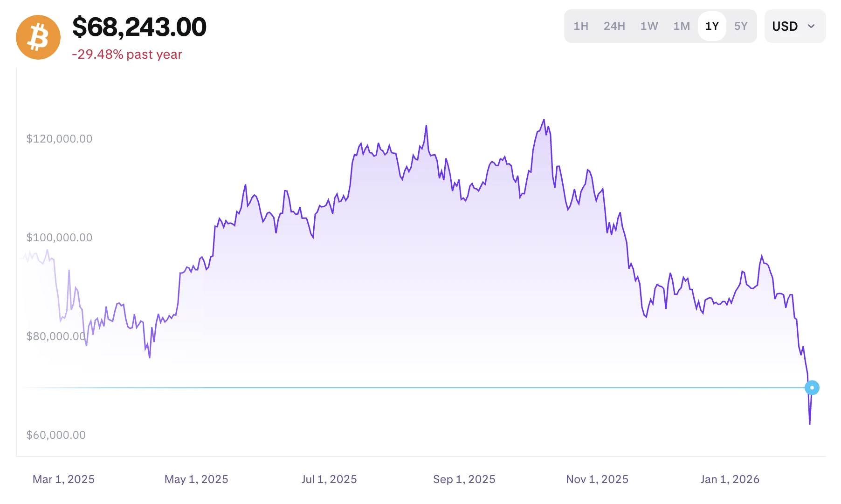Click the Sep 1, 2025 date label

coord(464,479)
